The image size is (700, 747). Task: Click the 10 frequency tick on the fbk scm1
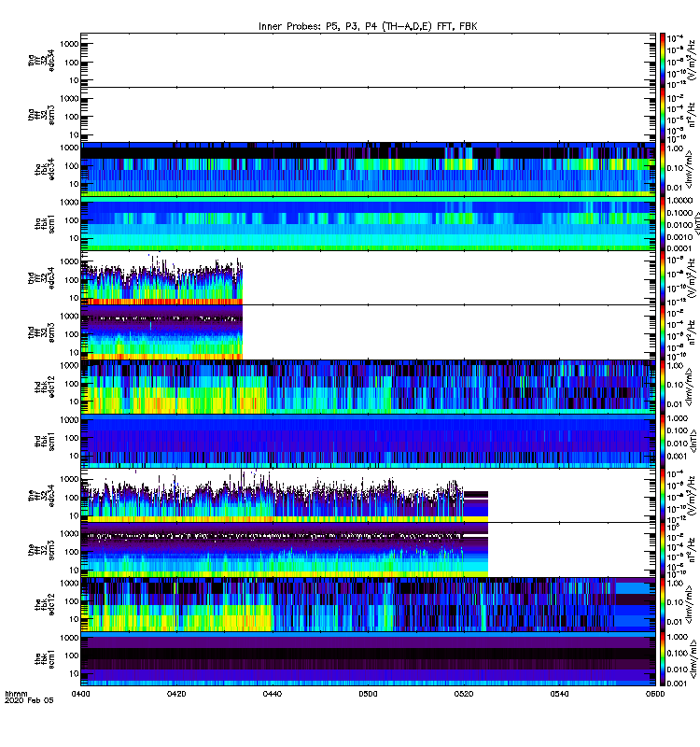[74, 673]
